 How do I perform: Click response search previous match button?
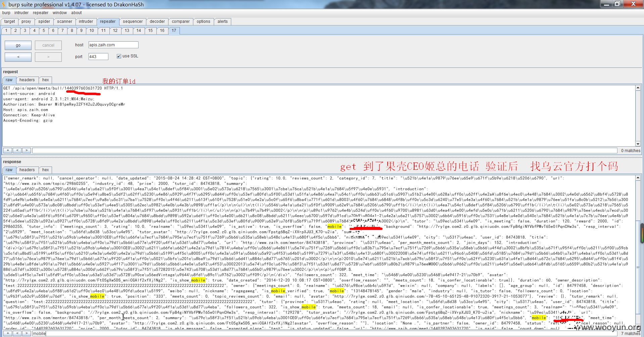17,333
